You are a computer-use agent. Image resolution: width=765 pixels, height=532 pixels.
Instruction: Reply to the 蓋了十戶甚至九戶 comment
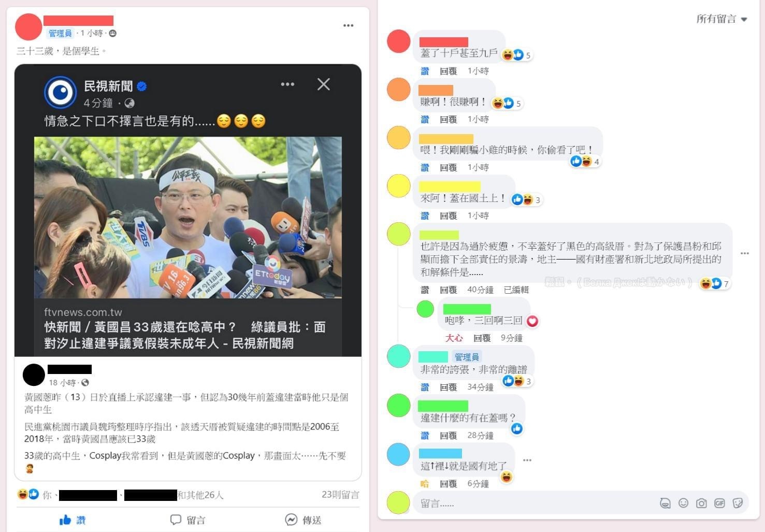coord(448,71)
